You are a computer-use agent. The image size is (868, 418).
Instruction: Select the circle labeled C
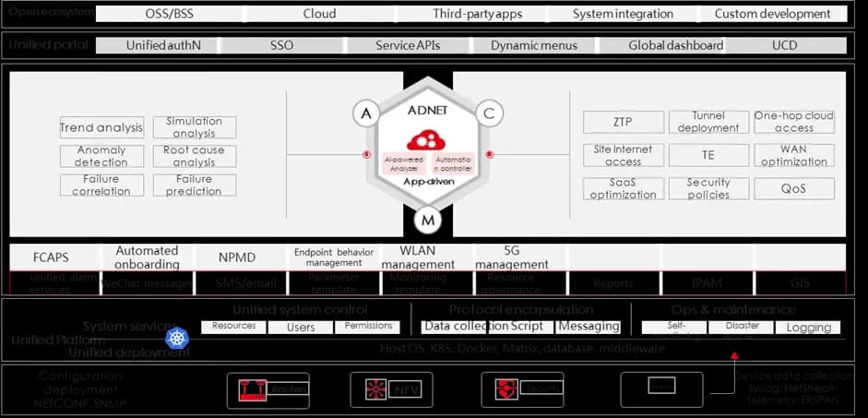point(490,113)
